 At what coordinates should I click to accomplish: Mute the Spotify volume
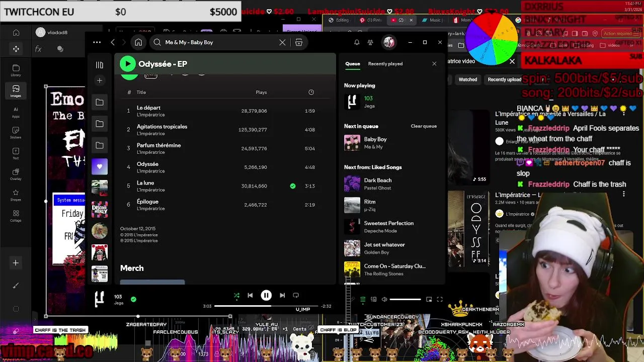coord(384,299)
